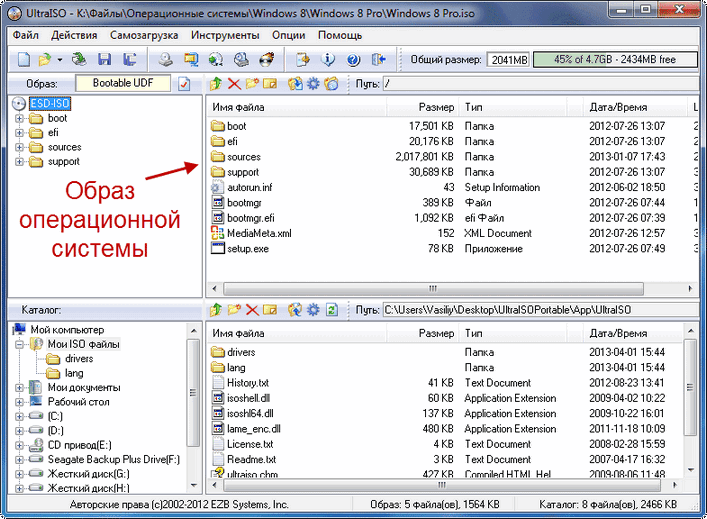Screen dimensions: 707x519
Task: Click the Up folder icon in image toolbar
Action: [216, 84]
